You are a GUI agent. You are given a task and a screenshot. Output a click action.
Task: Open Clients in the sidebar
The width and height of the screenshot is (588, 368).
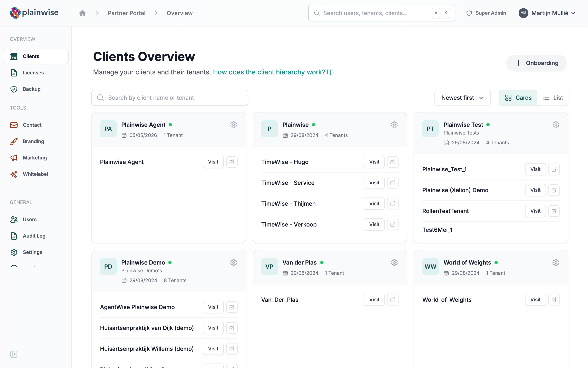tap(36, 56)
